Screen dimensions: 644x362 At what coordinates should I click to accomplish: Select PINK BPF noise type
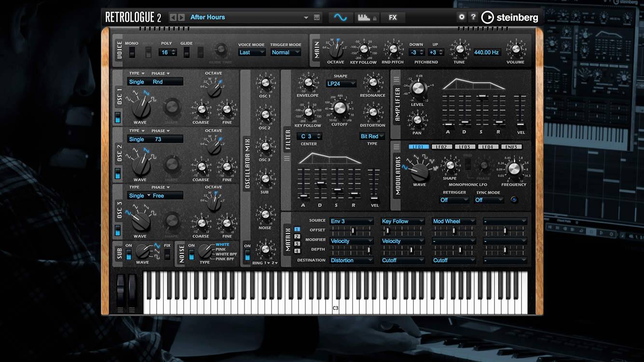tap(225, 259)
